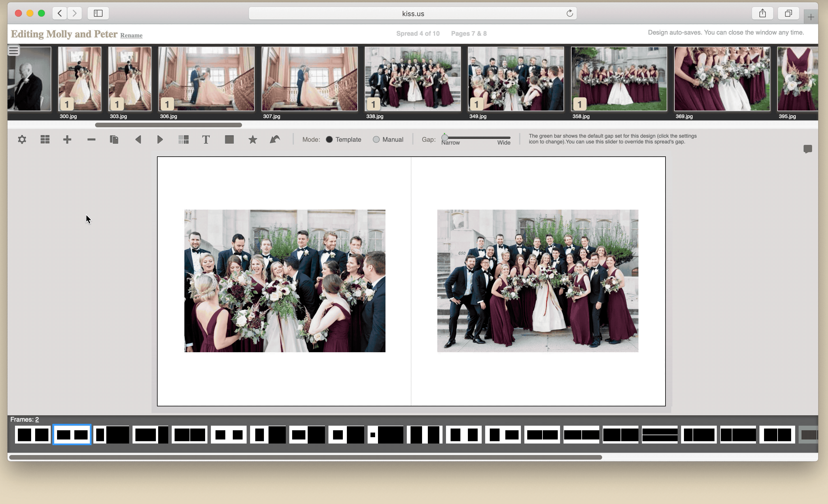Open hamburger menu on image strip
The width and height of the screenshot is (828, 504).
(x=14, y=51)
